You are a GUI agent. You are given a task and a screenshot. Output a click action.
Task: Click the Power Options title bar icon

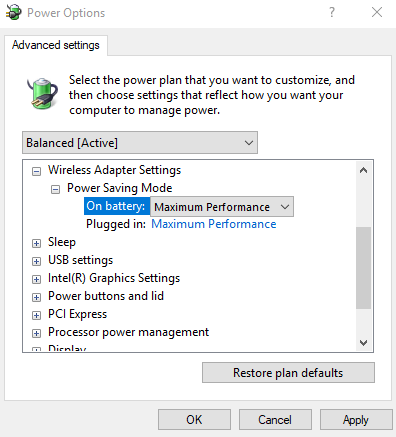pyautogui.click(x=13, y=12)
